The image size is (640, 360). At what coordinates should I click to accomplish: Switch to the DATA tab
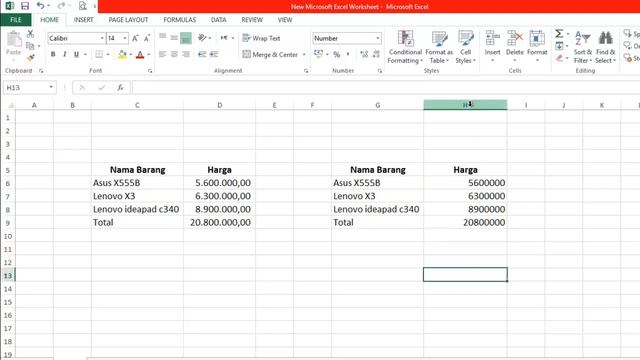pyautogui.click(x=218, y=20)
